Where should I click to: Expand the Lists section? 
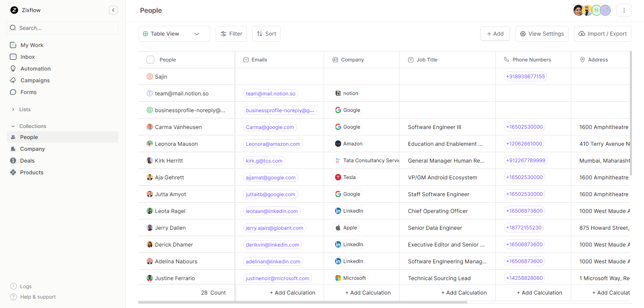[25, 109]
